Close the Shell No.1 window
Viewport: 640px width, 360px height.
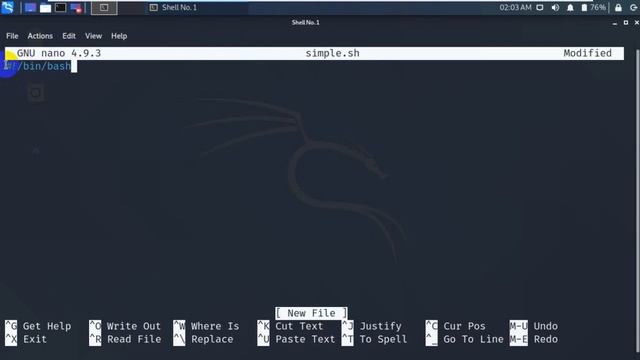(x=636, y=23)
